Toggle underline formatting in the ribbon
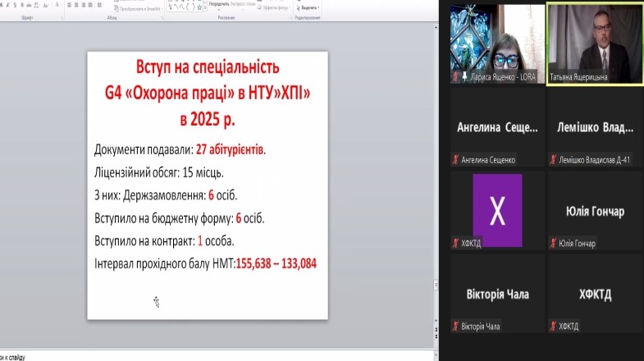644x361 pixels. [x=15, y=5]
